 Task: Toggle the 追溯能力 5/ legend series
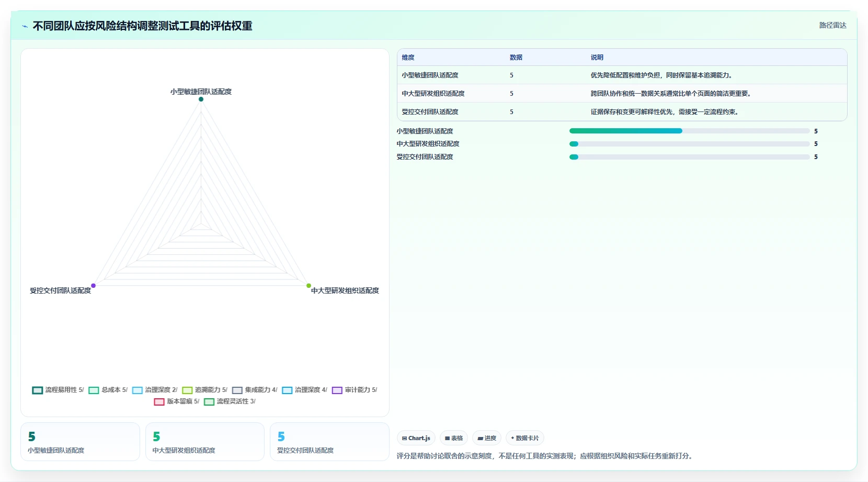(x=205, y=390)
